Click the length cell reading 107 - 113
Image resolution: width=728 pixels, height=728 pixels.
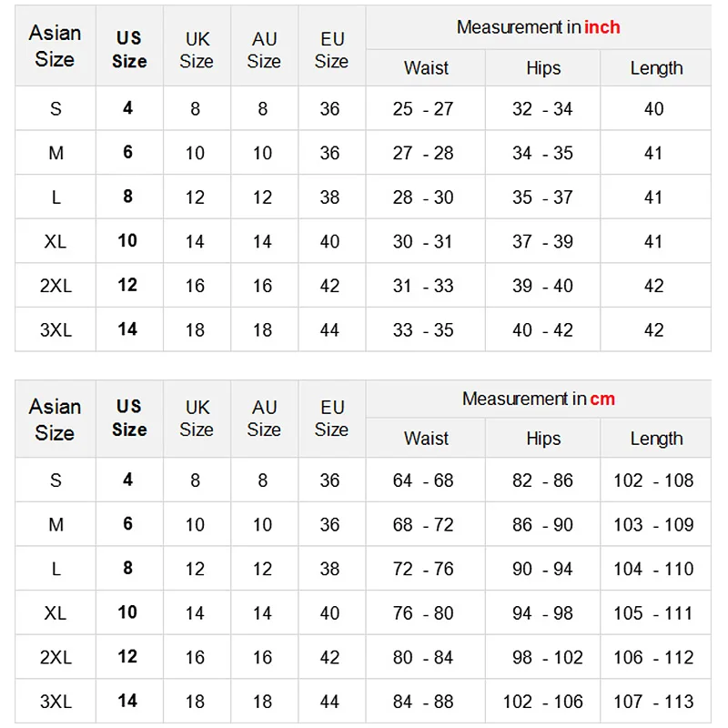pyautogui.click(x=653, y=702)
